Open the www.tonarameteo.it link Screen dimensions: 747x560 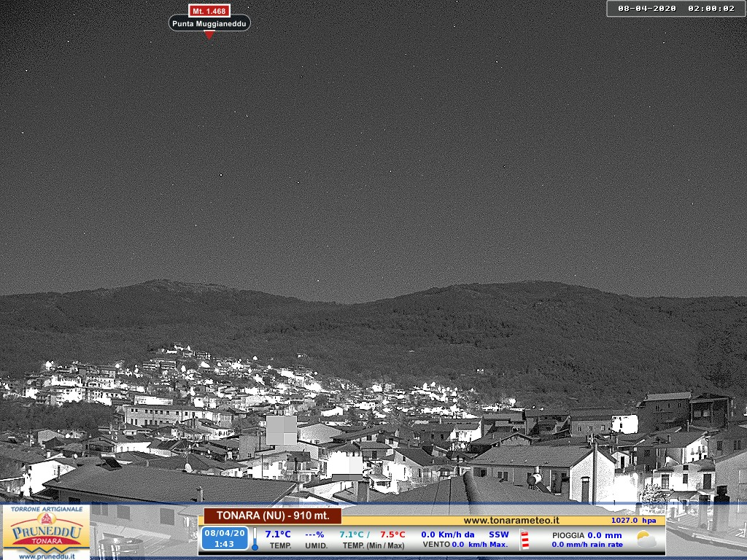coord(511,520)
